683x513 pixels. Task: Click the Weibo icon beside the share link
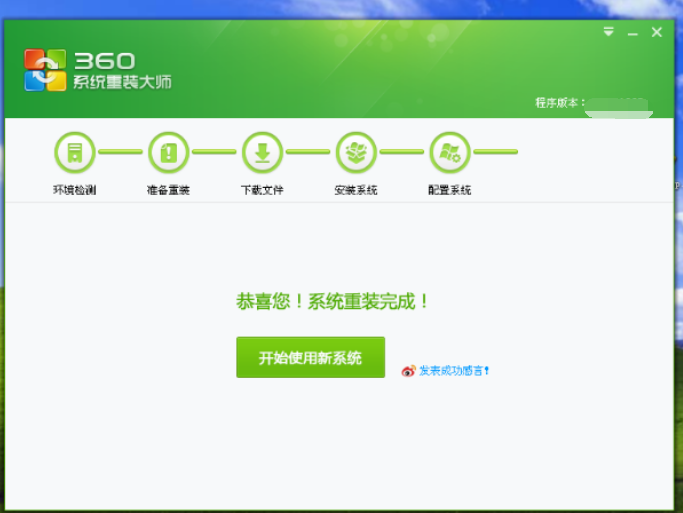tap(408, 371)
